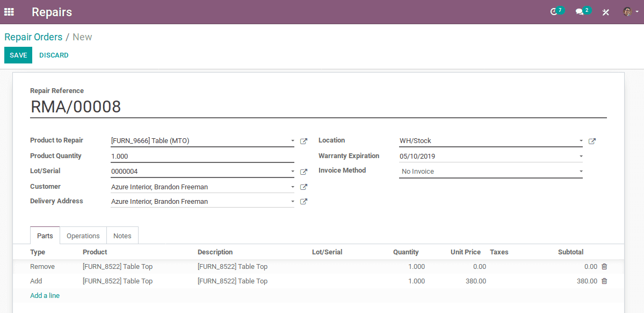Save the repair order
Screen dimensions: 644x313
pos(18,55)
